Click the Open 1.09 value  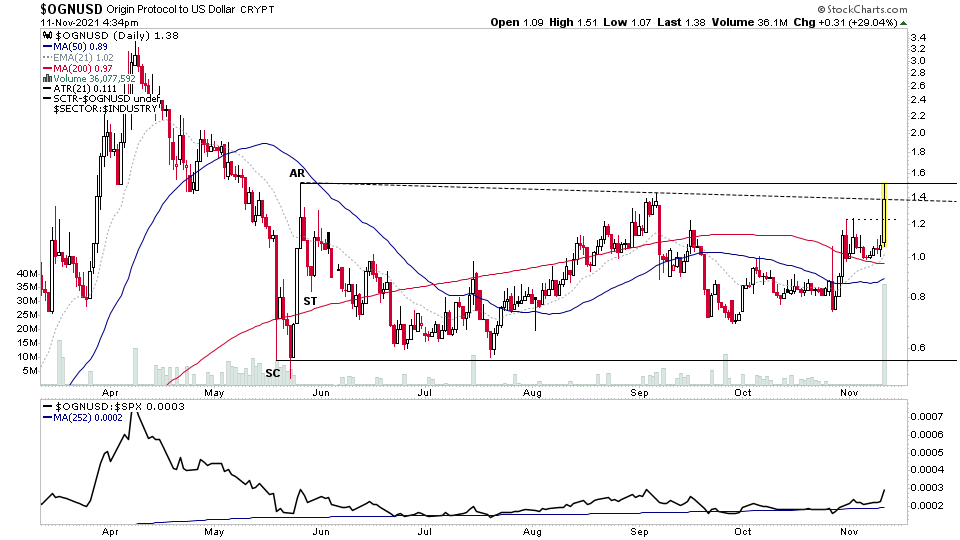point(517,22)
